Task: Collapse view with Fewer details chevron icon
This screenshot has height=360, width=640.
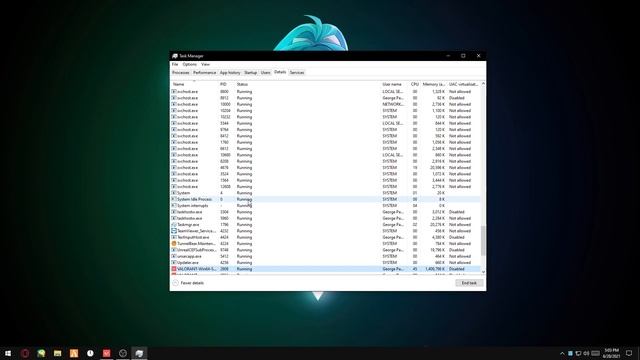Action: tap(175, 283)
